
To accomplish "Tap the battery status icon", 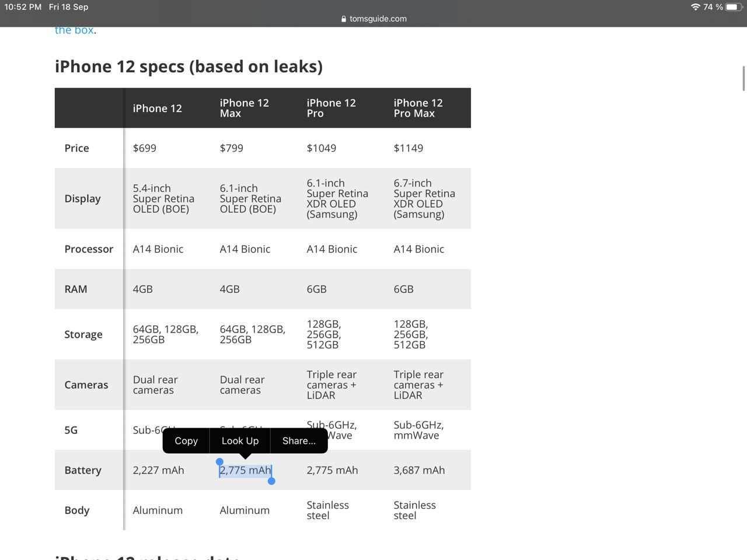I will pyautogui.click(x=732, y=7).
